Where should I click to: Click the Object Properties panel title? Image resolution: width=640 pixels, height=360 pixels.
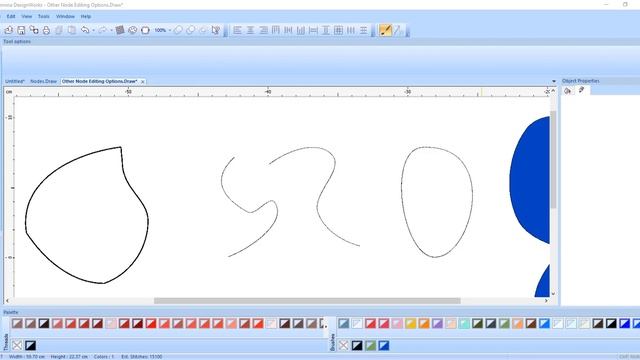pos(580,81)
